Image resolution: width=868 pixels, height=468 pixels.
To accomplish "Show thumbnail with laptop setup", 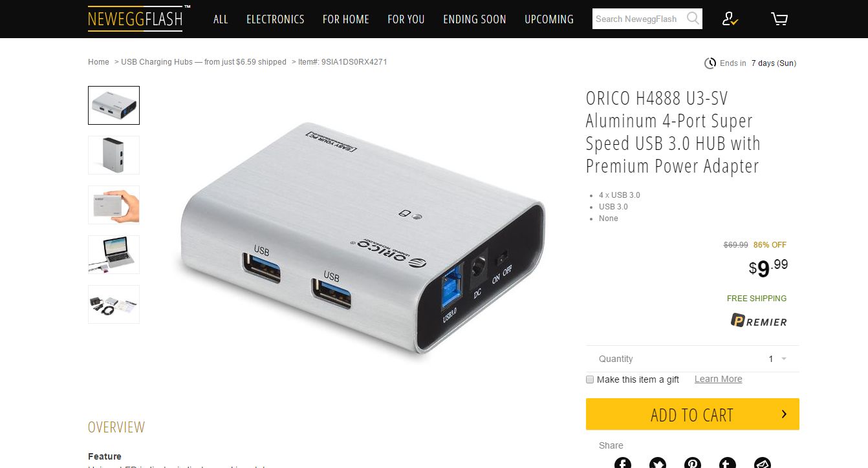I will point(114,255).
